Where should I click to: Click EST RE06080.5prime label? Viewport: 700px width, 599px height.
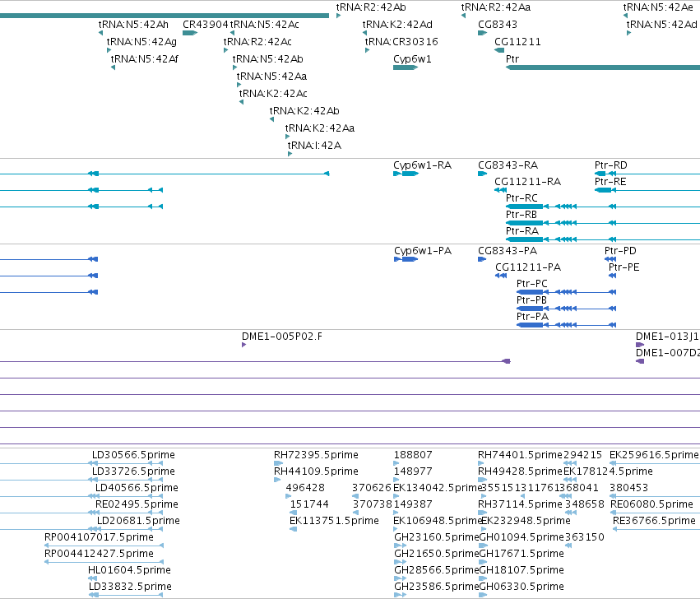tap(651, 504)
